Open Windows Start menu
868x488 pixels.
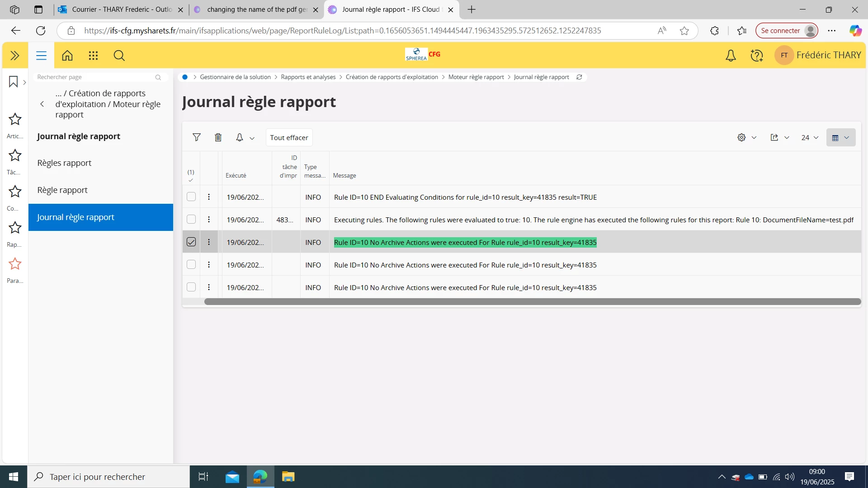point(14,477)
